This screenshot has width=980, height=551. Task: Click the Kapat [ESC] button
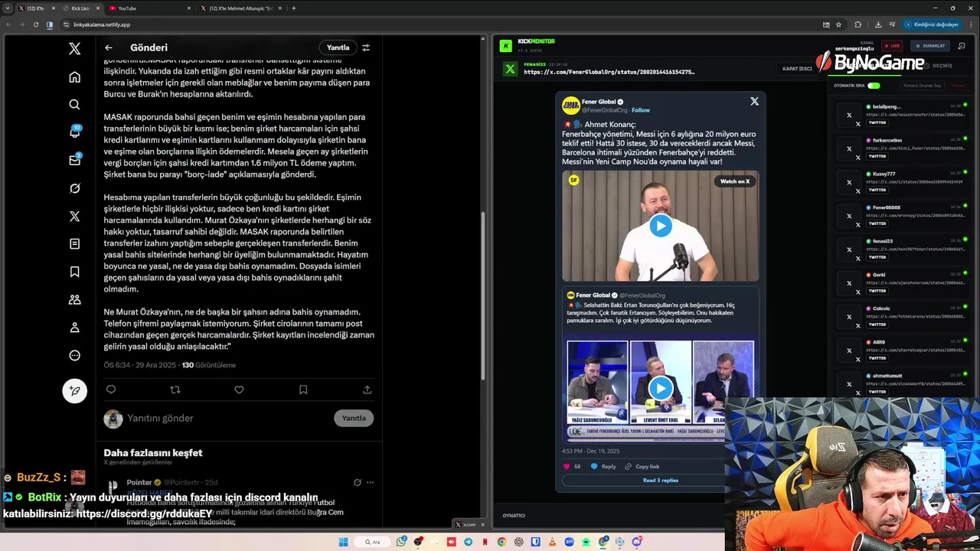pos(797,69)
